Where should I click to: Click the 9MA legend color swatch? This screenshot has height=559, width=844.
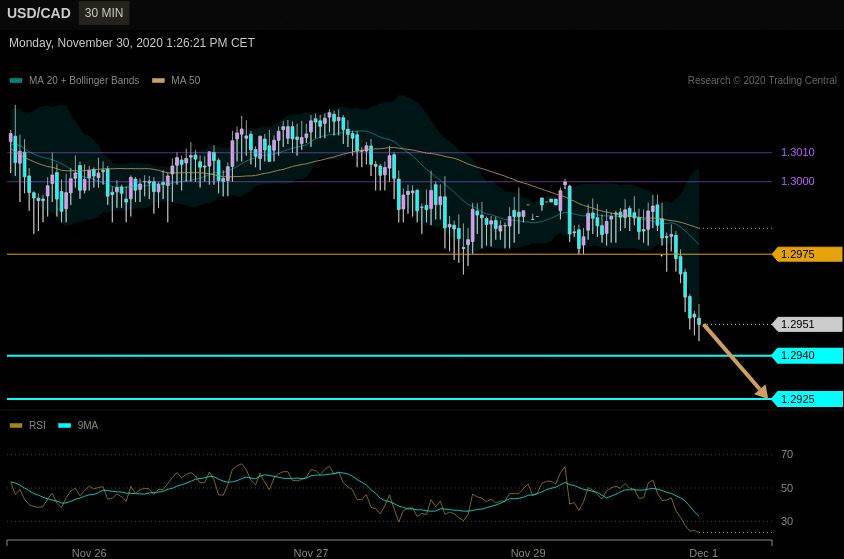tap(65, 426)
